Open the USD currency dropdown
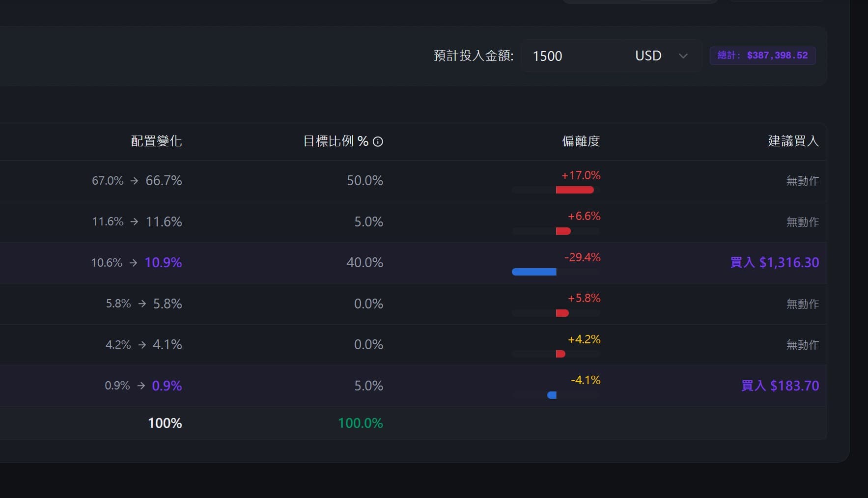The width and height of the screenshot is (868, 498). tap(662, 56)
